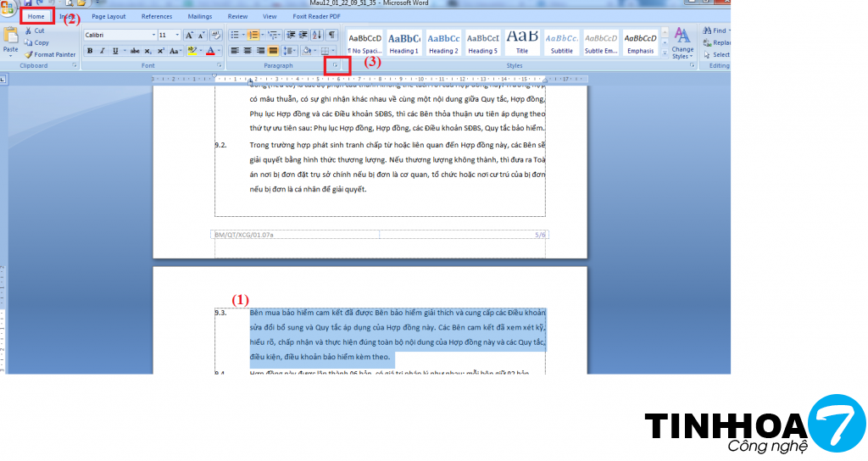This screenshot has height=461, width=868.
Task: Click the Cut scissors icon
Action: 29,31
